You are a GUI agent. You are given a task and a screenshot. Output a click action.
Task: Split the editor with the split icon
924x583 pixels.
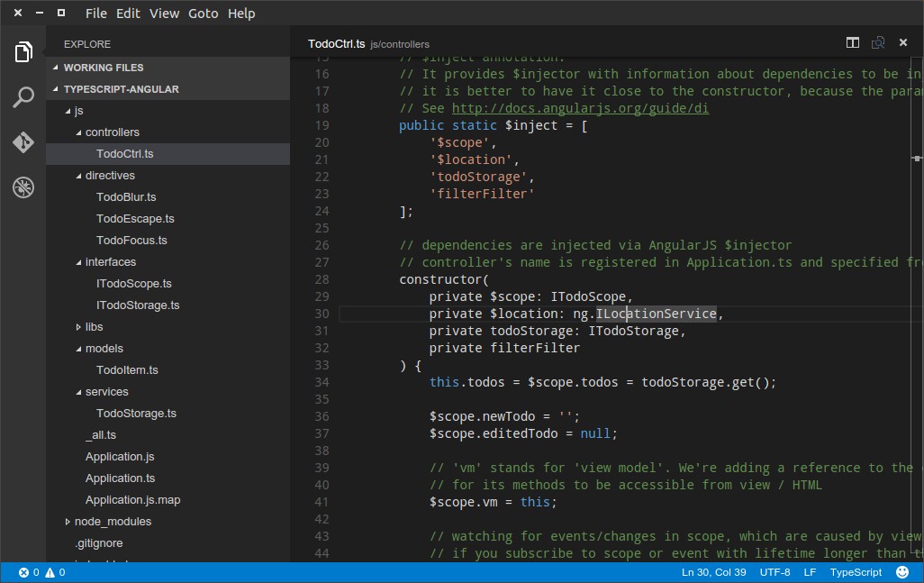[852, 42]
